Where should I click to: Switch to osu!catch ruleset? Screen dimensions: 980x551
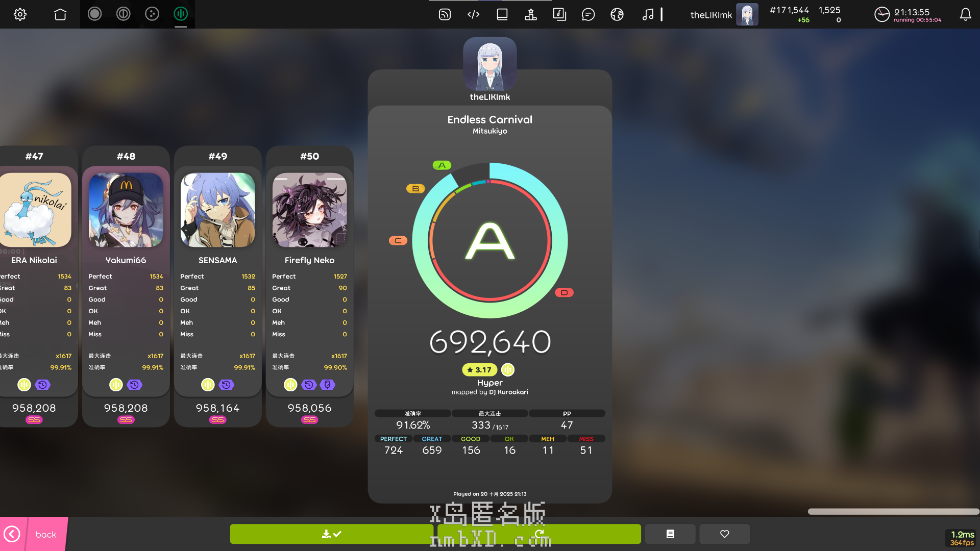click(x=152, y=14)
